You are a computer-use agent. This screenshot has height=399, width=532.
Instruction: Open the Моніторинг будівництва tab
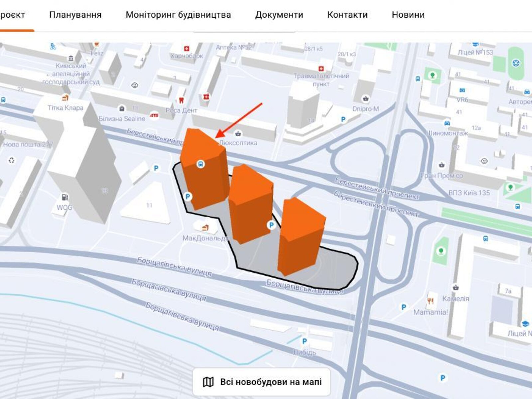179,15
